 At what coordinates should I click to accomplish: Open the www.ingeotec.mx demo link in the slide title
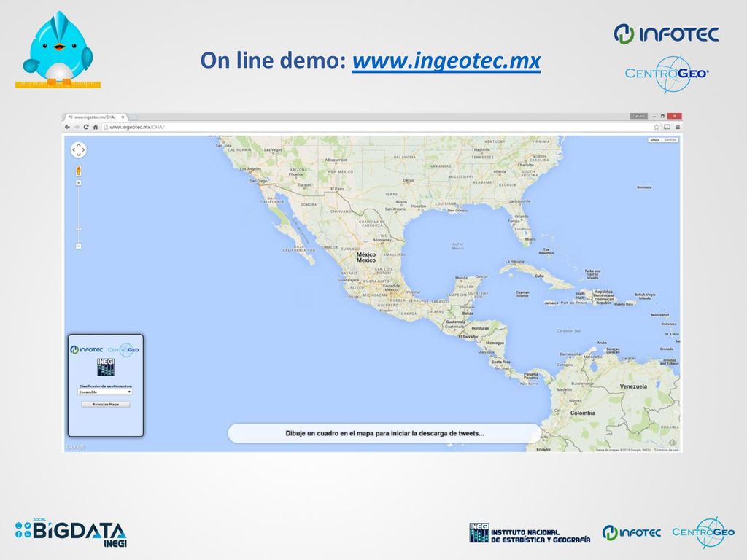pyautogui.click(x=446, y=61)
